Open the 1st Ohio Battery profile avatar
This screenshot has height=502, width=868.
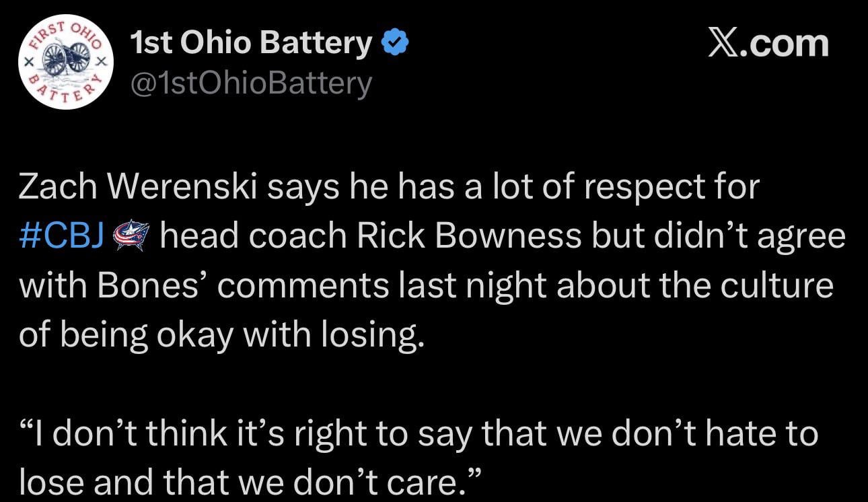65,62
